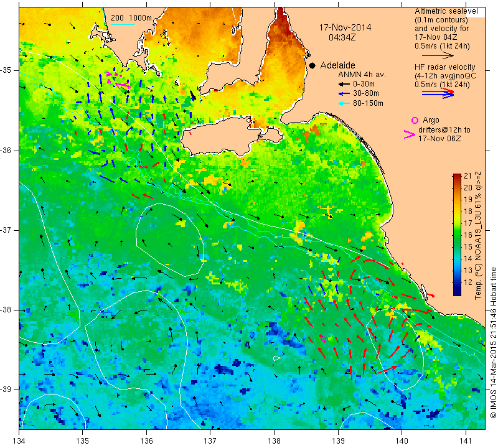Click the ANMN 4h av. legend heading
Screen dimensions: 498x448
click(362, 75)
